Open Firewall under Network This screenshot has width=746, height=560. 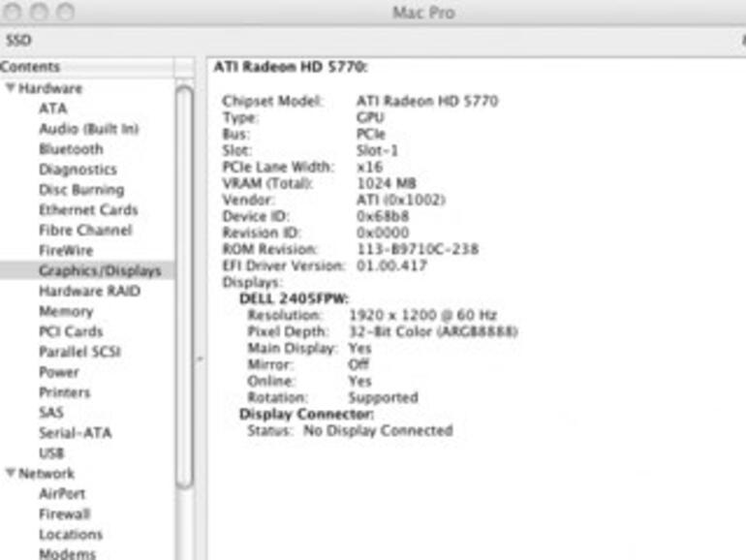point(65,513)
